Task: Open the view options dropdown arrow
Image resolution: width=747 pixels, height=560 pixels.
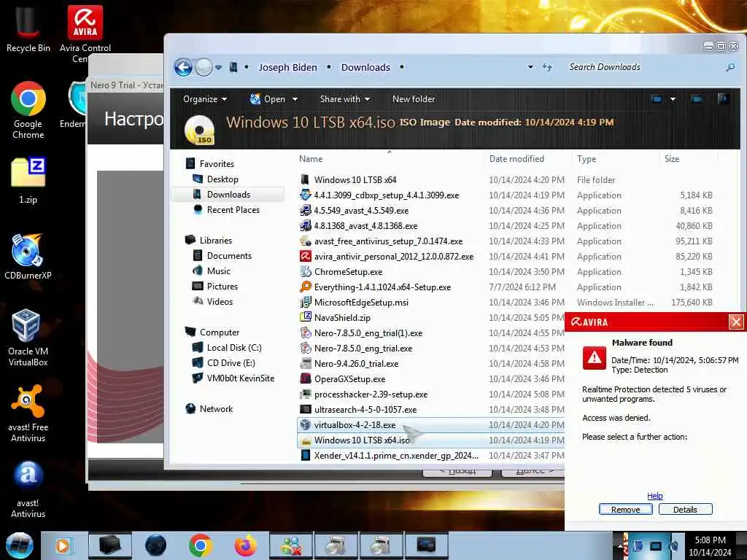Action: (x=673, y=99)
